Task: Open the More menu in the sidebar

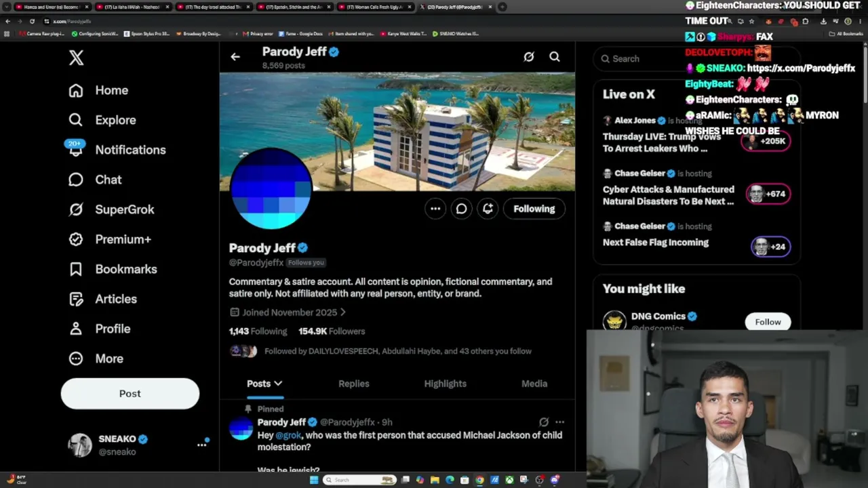Action: 96,359
